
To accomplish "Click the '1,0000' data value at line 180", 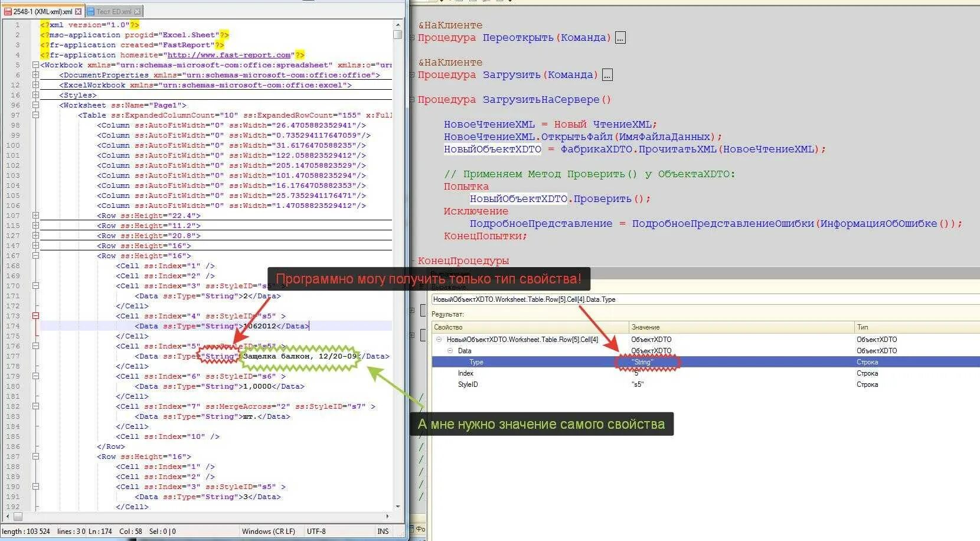I will [x=257, y=386].
